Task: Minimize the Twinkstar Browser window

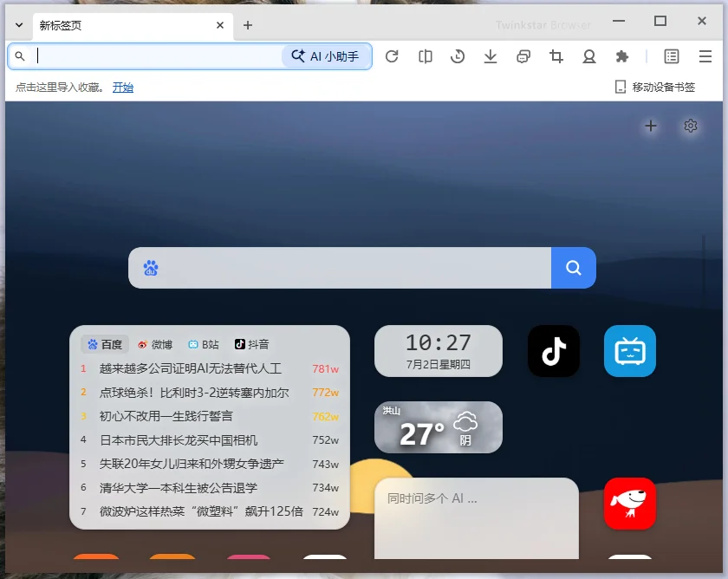Action: coord(619,21)
